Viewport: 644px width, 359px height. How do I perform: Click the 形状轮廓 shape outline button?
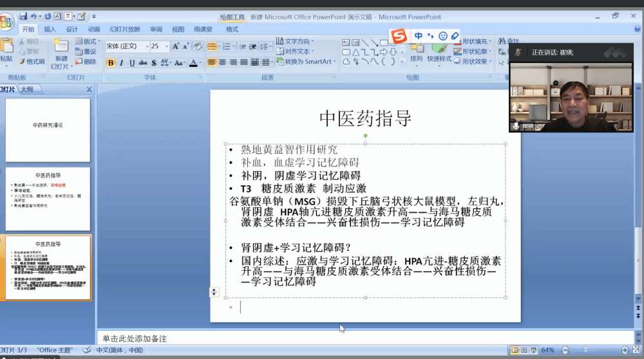tap(473, 51)
